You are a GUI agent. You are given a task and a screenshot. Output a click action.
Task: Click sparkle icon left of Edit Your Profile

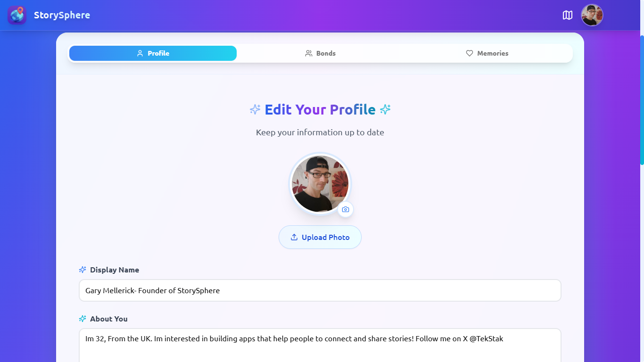[255, 109]
